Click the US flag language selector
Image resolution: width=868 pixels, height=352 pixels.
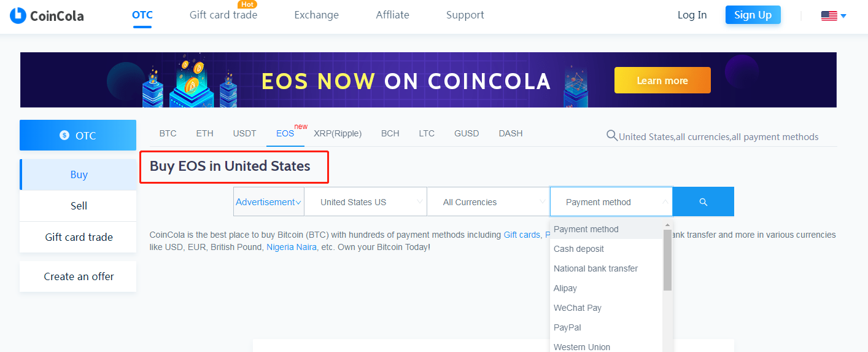point(834,16)
